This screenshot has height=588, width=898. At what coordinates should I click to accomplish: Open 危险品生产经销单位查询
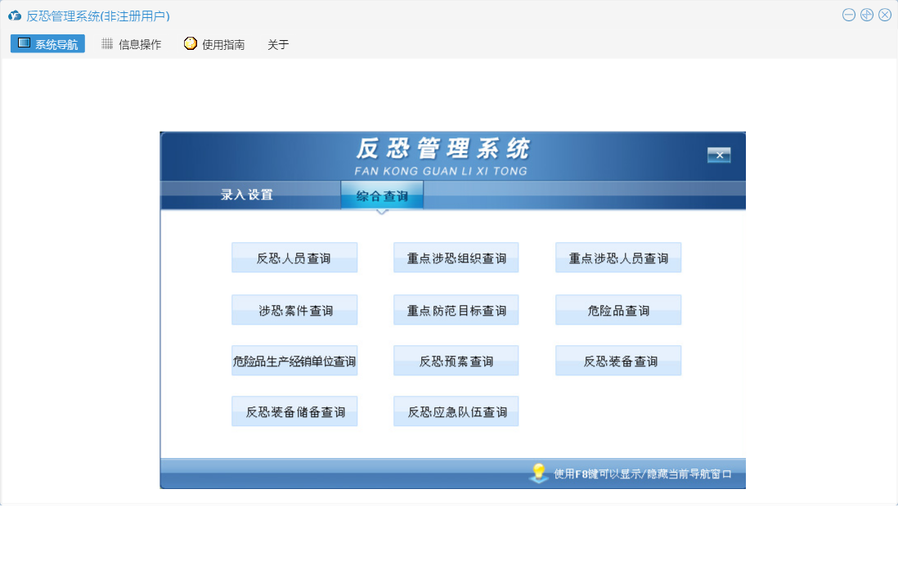(294, 361)
